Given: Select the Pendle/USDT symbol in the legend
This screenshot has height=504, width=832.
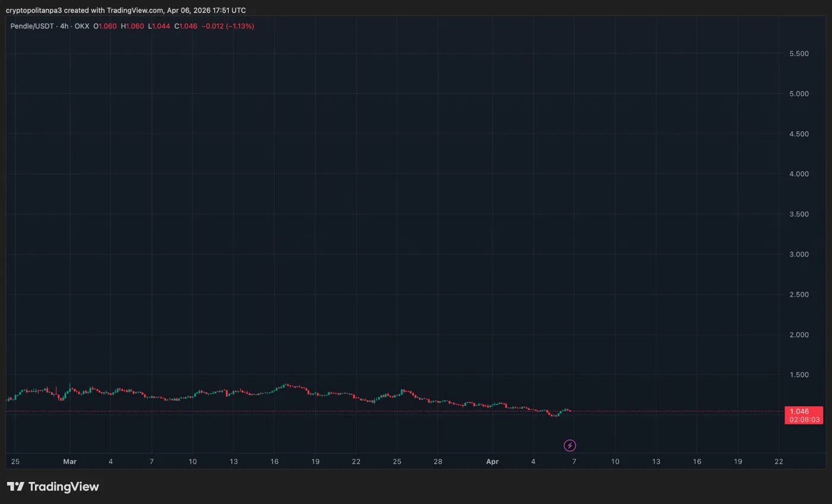Looking at the screenshot, I should pos(33,26).
